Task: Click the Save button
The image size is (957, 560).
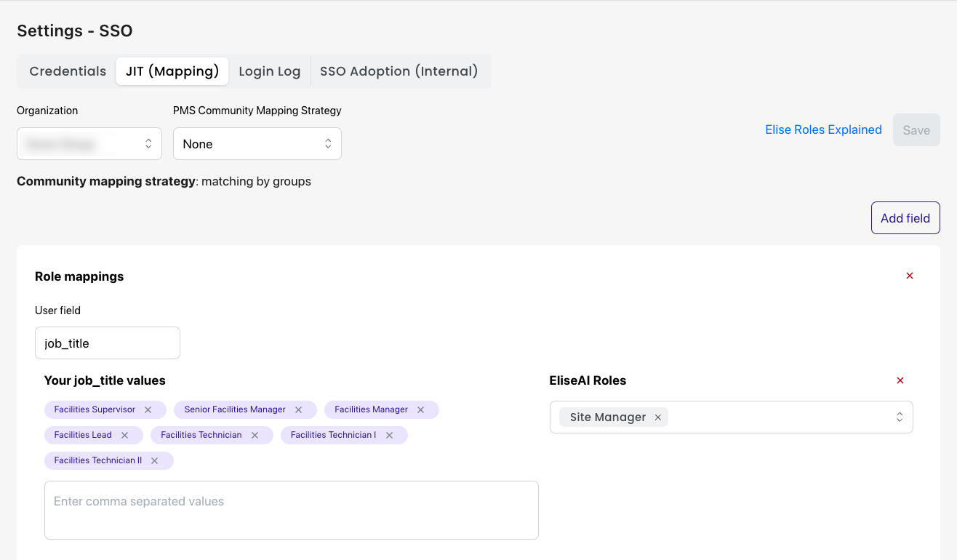Action: click(916, 130)
